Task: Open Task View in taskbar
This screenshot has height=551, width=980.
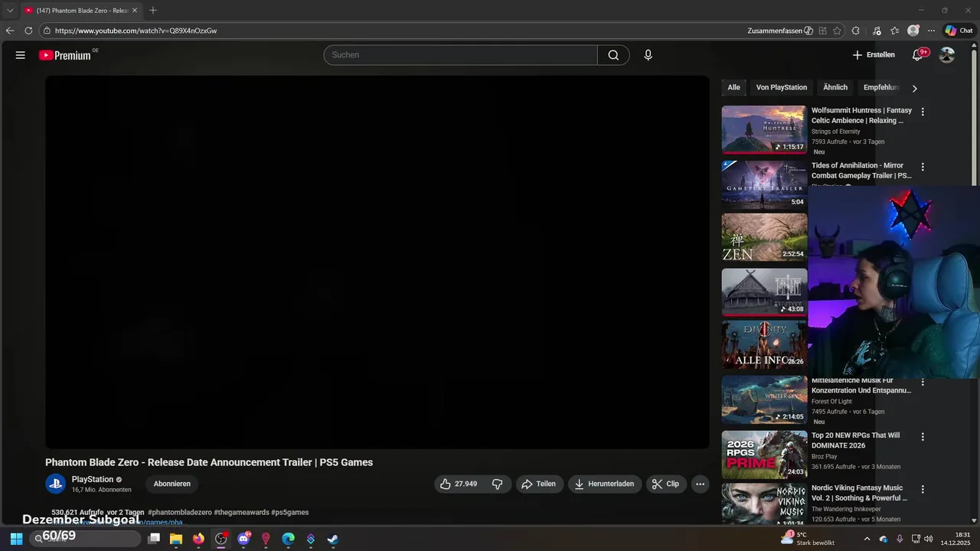Action: tap(154, 539)
